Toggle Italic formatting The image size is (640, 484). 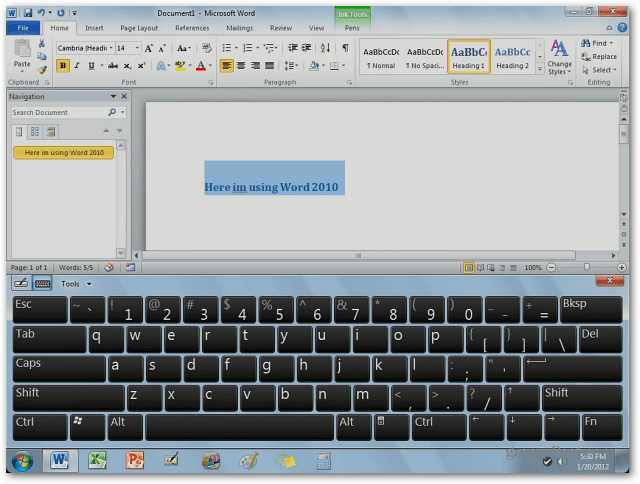pos(77,66)
